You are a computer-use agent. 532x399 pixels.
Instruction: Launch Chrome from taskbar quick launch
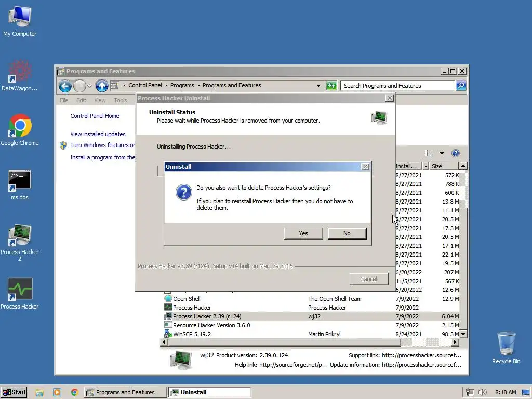(75, 393)
